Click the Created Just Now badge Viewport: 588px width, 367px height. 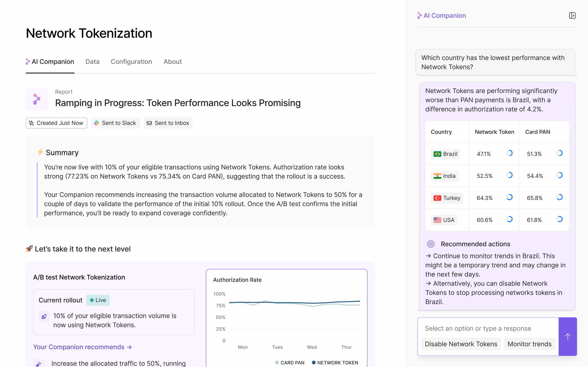click(x=56, y=123)
